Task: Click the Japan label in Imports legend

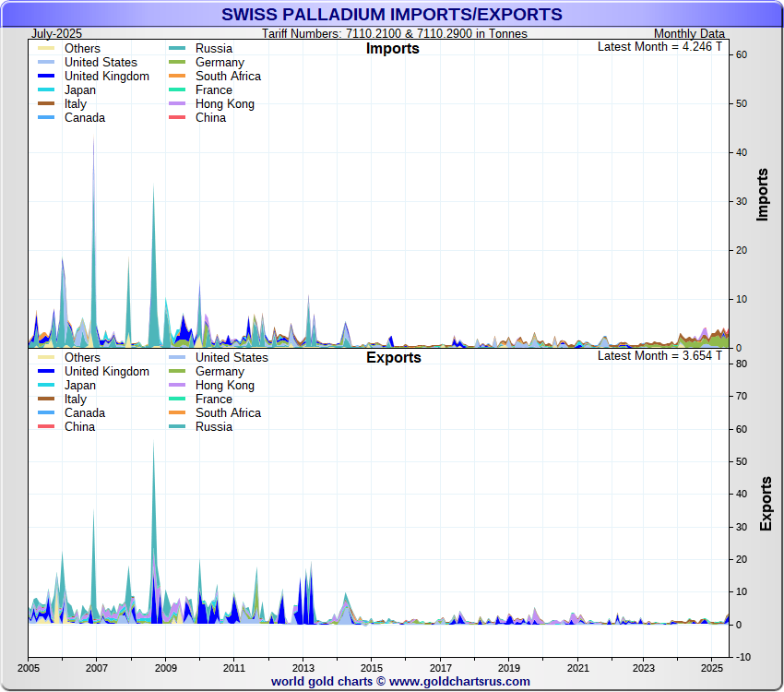Action: 82,90
